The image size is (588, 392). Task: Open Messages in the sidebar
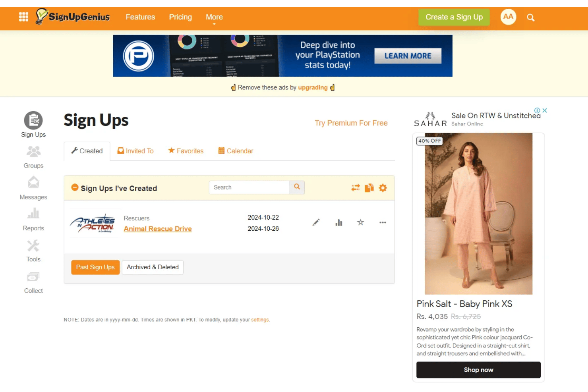coord(33,188)
